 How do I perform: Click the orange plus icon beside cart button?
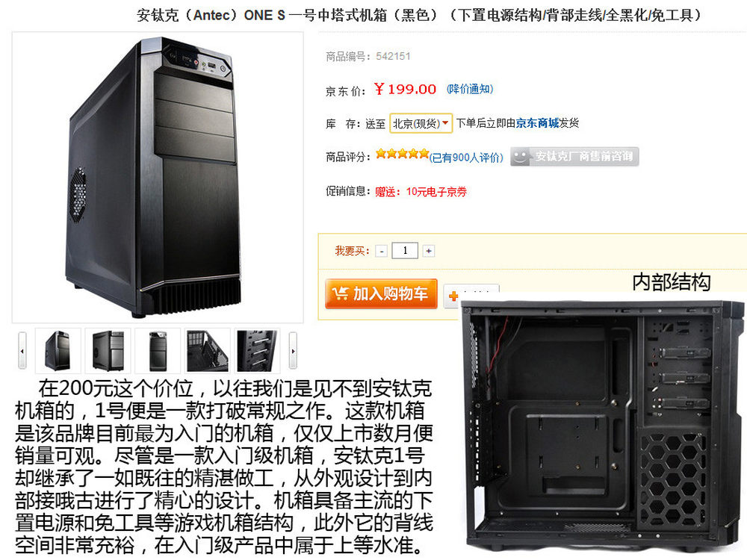[x=453, y=296]
